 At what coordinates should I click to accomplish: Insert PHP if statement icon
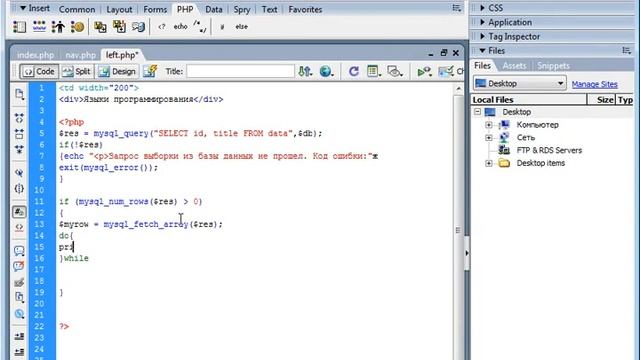coord(222,27)
